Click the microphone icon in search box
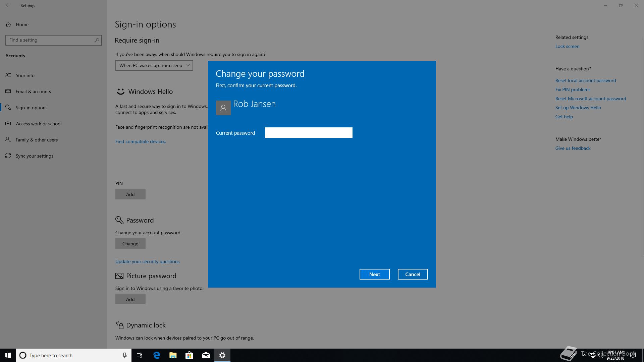The width and height of the screenshot is (644, 362). click(124, 355)
